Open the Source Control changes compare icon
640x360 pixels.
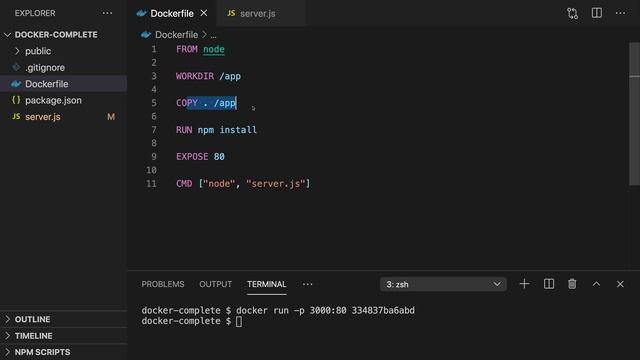pos(572,13)
